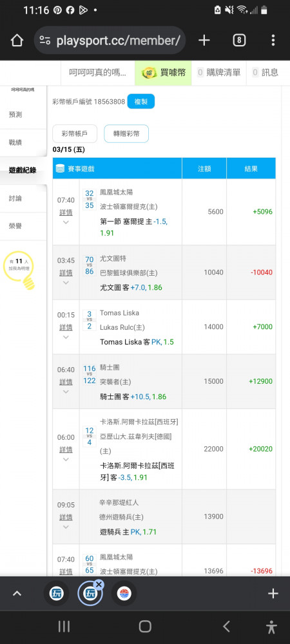The height and width of the screenshot is (644, 290).
Task: Open the 買噱幣 coin purchase menu item
Action: pyautogui.click(x=163, y=73)
